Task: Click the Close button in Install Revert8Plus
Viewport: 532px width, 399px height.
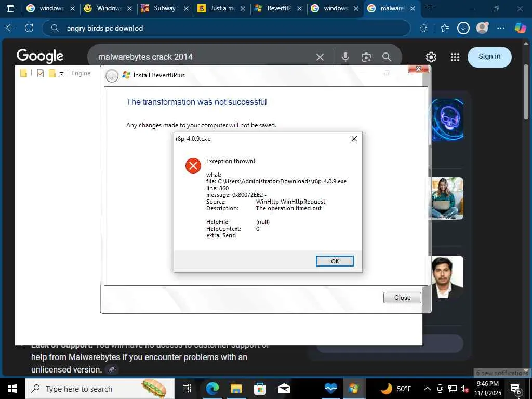Action: (x=402, y=298)
